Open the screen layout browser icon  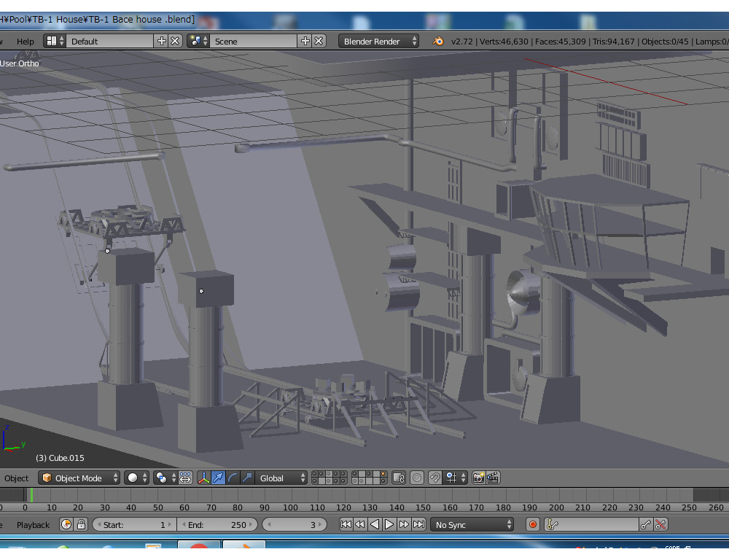tap(55, 41)
